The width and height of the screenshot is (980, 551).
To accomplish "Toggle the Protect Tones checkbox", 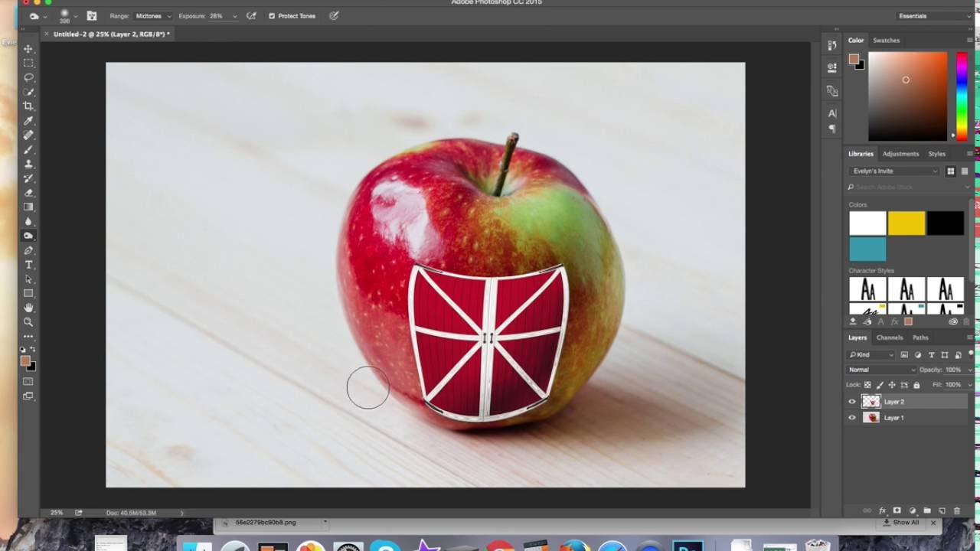I will click(x=272, y=16).
